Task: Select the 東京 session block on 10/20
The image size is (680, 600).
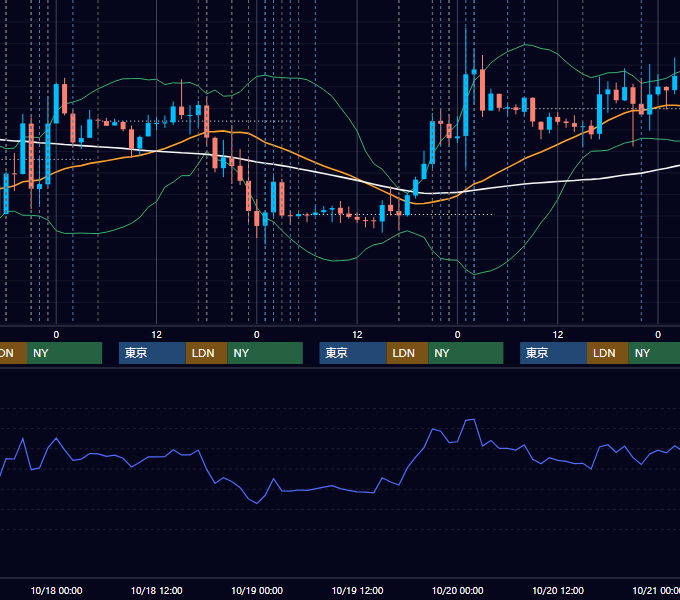Action: 553,353
